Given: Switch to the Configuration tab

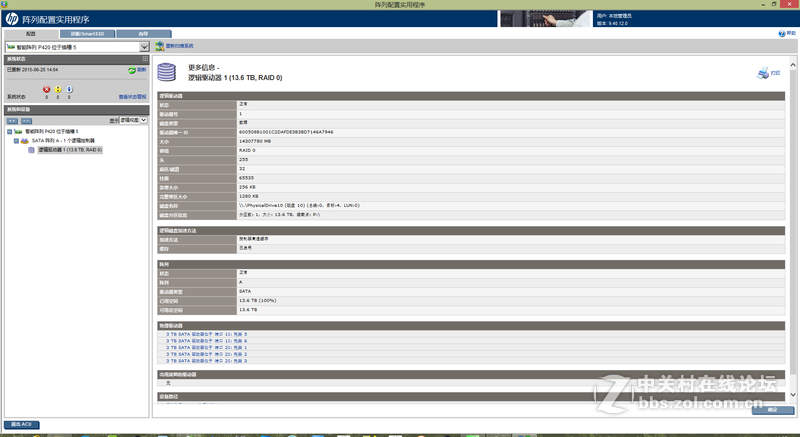Looking at the screenshot, I should pyautogui.click(x=31, y=34).
